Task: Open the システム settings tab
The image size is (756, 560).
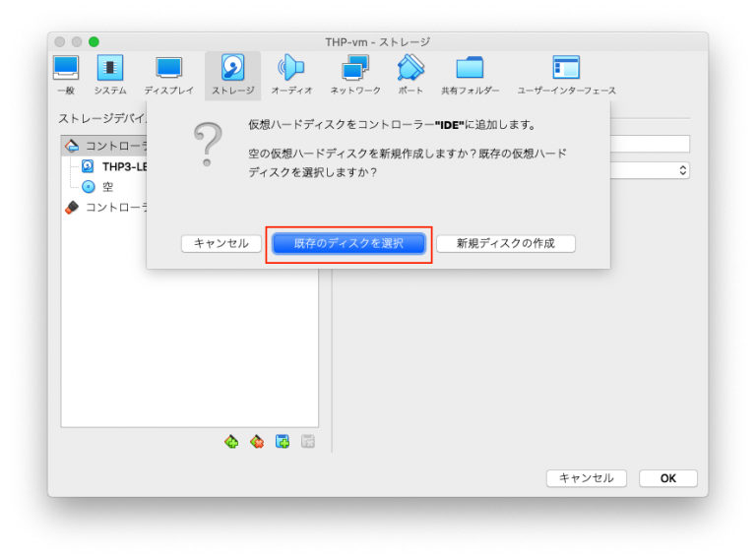Action: click(x=110, y=75)
